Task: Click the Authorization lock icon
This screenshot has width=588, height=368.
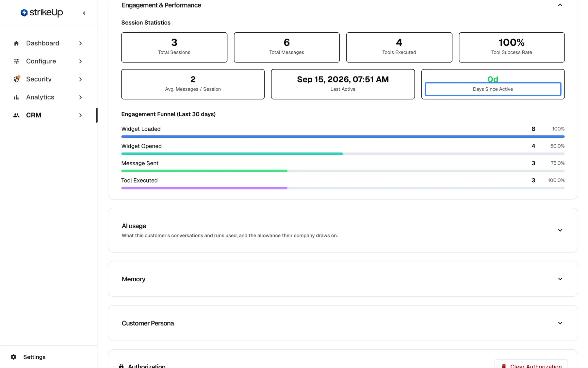Action: [121, 366]
